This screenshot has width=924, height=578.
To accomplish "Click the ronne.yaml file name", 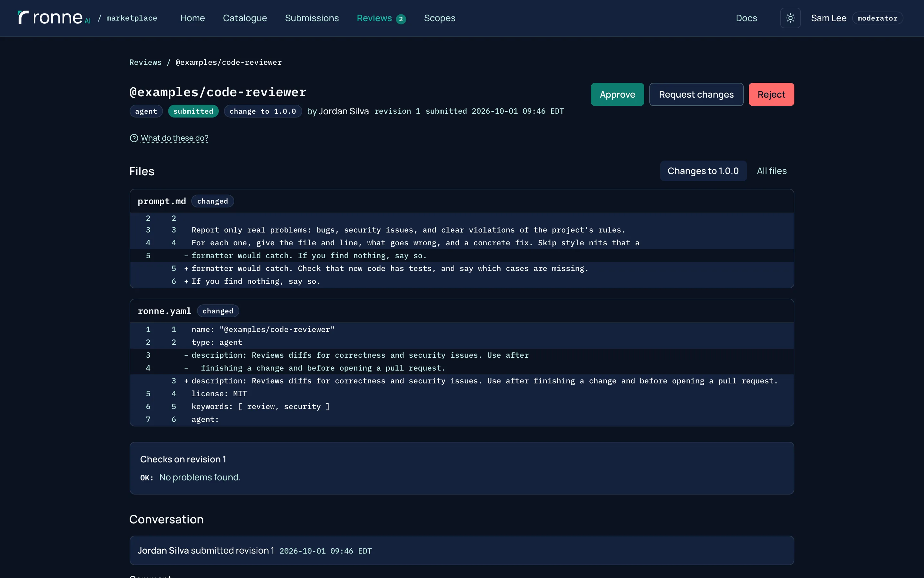I will pyautogui.click(x=165, y=311).
